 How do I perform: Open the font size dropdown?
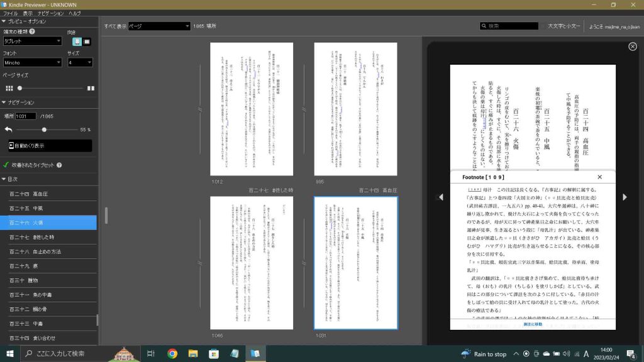(80, 62)
